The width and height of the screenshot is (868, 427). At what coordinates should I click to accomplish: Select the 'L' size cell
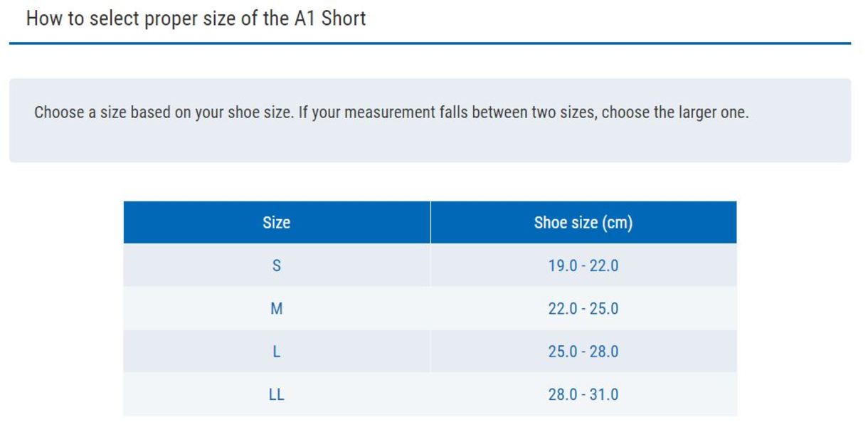coord(276,352)
